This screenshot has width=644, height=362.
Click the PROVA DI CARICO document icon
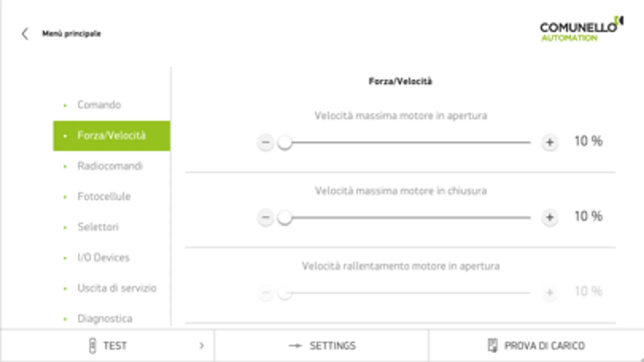pos(492,345)
